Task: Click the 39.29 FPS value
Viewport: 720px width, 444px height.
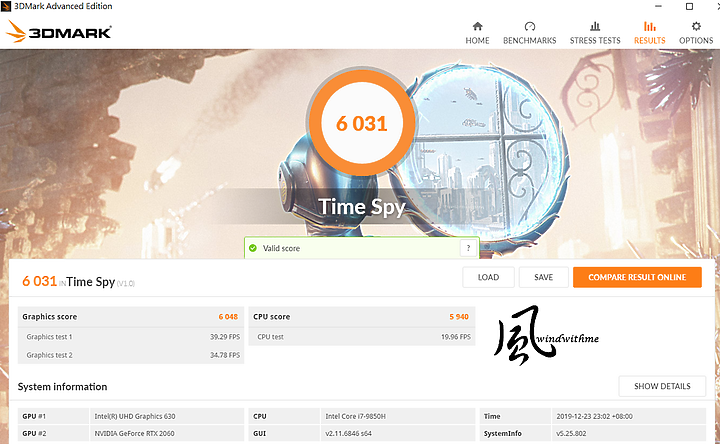Action: pyautogui.click(x=225, y=337)
